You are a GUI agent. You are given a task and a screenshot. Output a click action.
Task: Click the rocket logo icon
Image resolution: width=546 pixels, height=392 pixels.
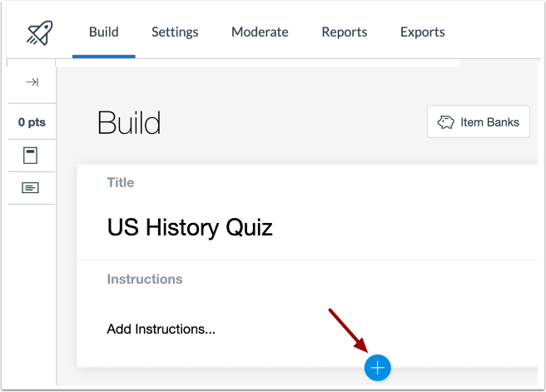tap(38, 32)
